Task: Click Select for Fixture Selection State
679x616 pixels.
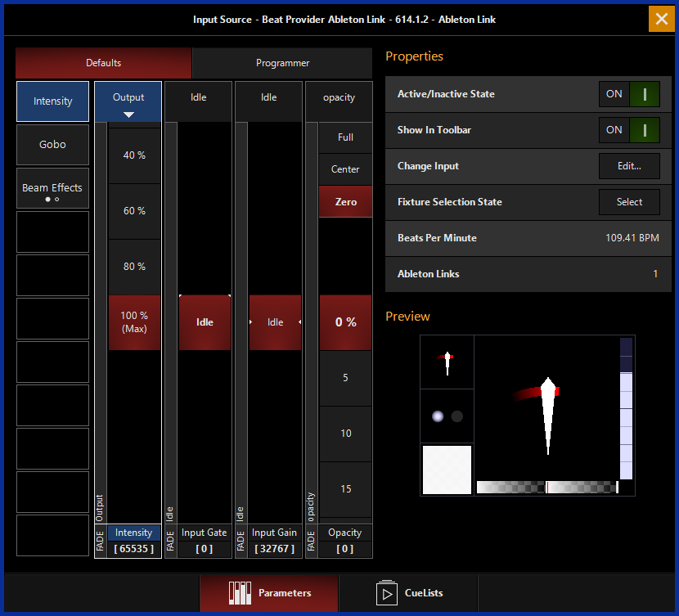Action: 629,202
